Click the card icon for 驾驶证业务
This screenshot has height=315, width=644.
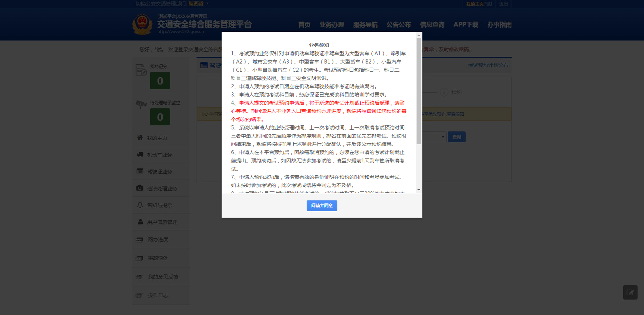(140, 171)
